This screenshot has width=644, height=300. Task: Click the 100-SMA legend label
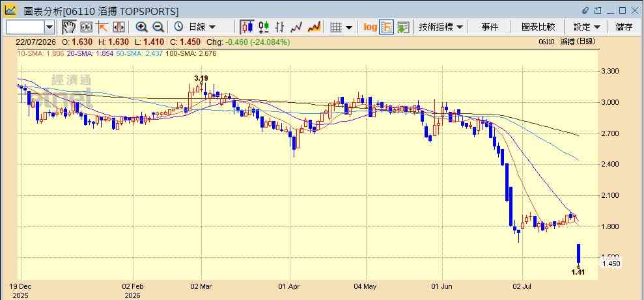191,53
